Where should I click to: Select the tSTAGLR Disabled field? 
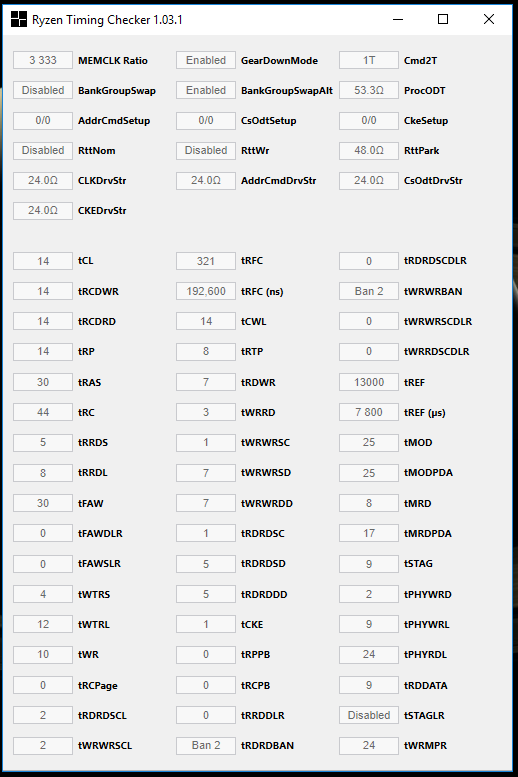[369, 715]
